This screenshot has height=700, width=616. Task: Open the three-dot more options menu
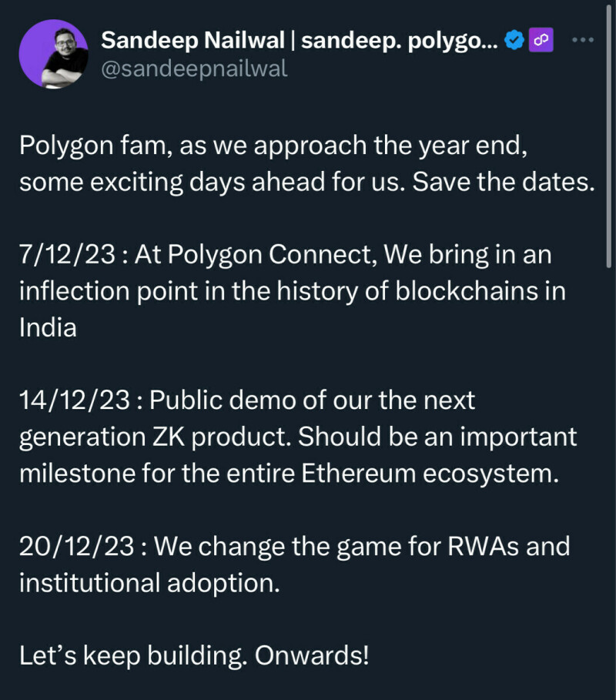click(x=582, y=39)
